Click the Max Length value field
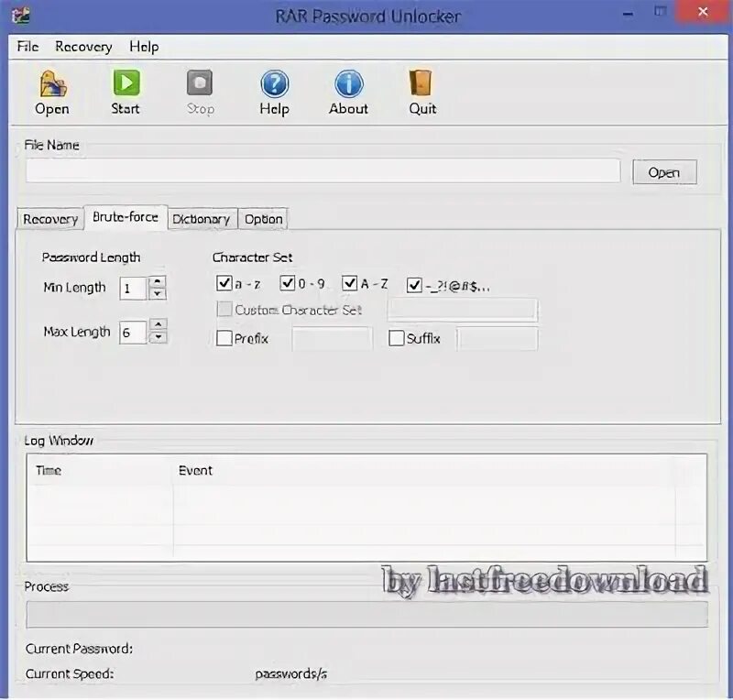The width and height of the screenshot is (733, 700). click(x=134, y=332)
